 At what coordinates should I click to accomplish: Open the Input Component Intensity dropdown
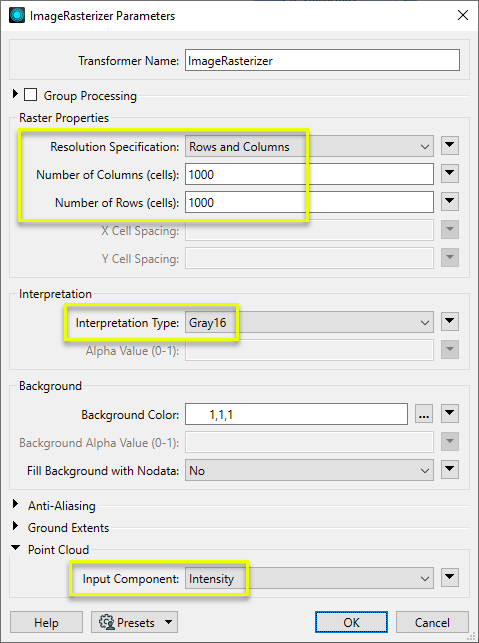[309, 578]
